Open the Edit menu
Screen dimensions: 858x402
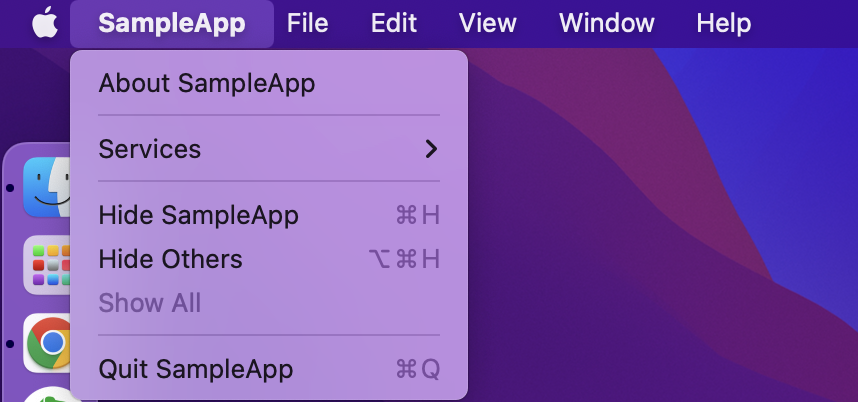[x=394, y=24]
